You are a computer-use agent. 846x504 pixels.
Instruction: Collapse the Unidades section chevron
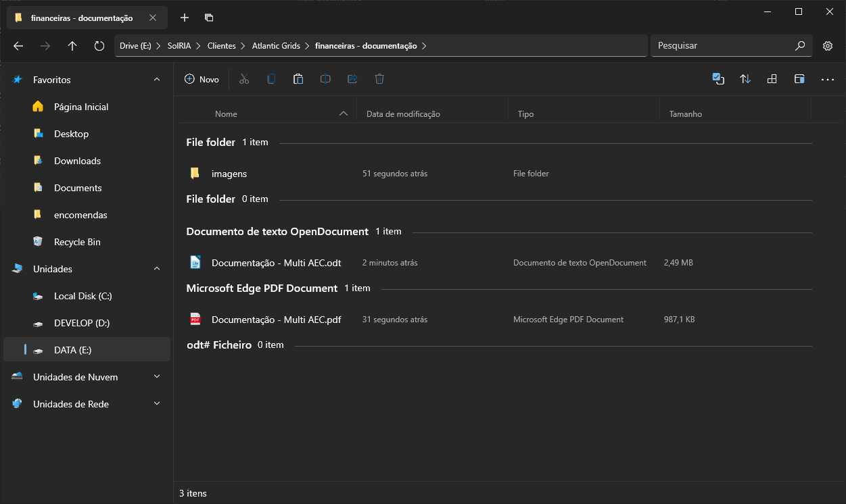coord(157,269)
